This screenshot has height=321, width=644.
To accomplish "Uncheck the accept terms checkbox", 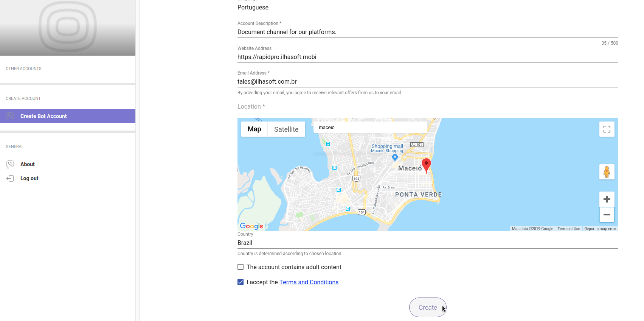I will [241, 282].
